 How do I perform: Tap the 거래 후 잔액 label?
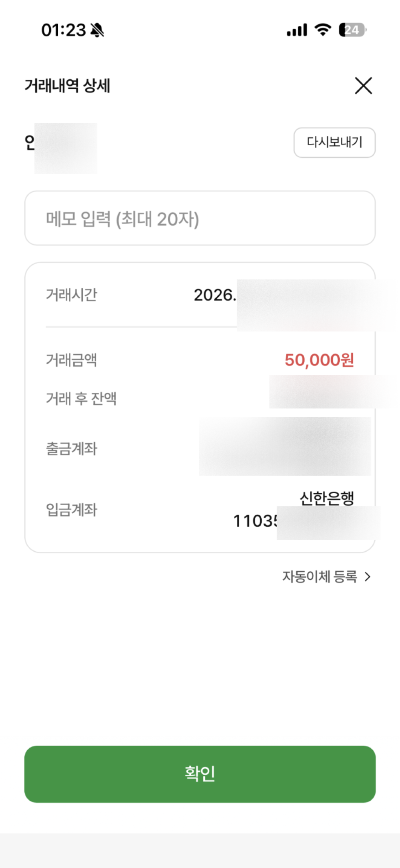pyautogui.click(x=81, y=398)
